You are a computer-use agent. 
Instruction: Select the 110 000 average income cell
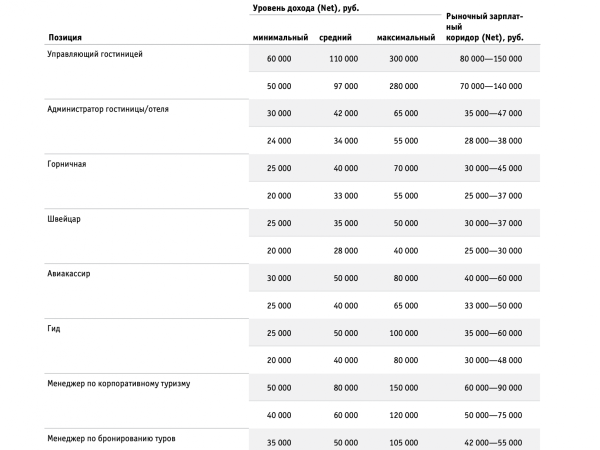tap(343, 60)
